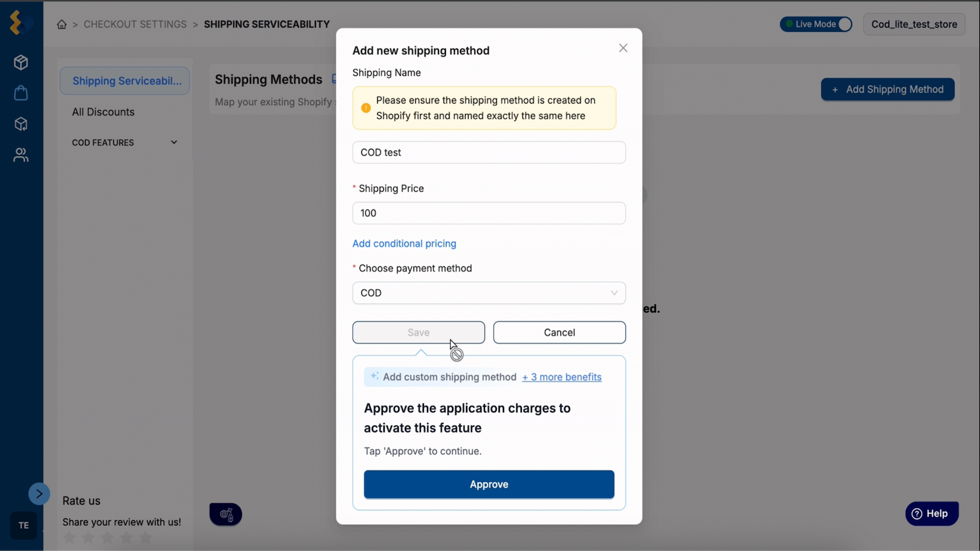Rate with the fifth star

tap(145, 538)
